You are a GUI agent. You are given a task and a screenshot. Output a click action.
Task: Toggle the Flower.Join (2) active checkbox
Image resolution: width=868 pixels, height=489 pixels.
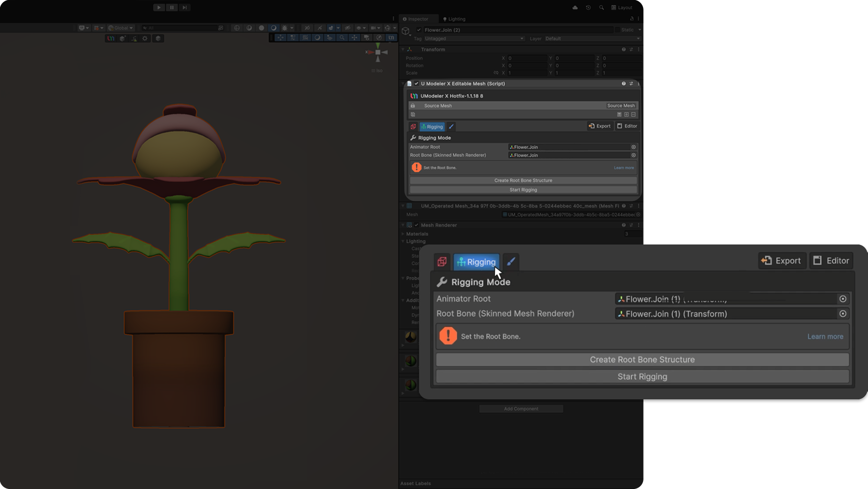point(419,30)
